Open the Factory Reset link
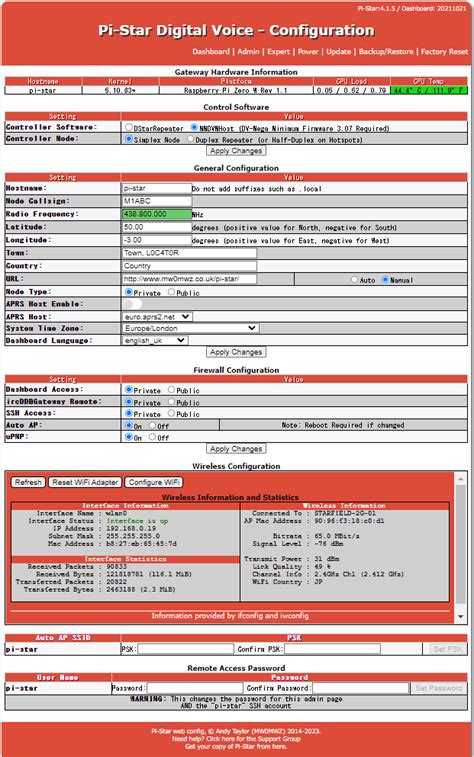Screen dimensions: 474x757 (x=445, y=52)
